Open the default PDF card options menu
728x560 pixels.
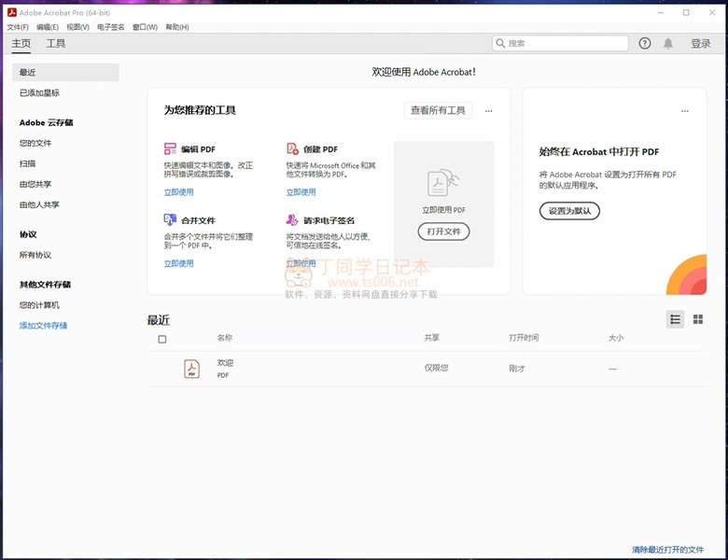(684, 111)
